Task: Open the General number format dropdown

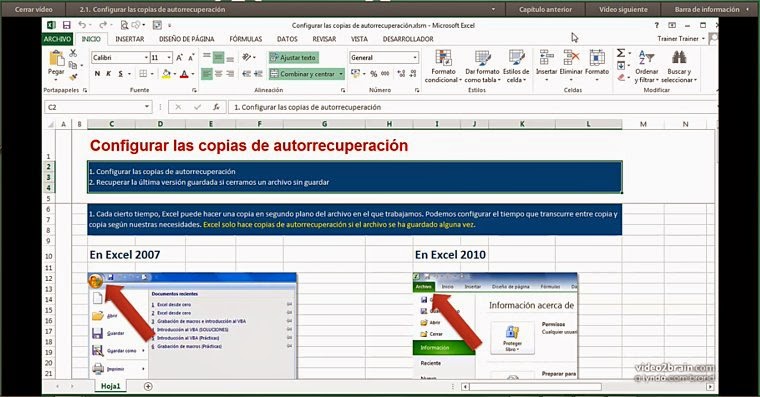Action: (415, 58)
